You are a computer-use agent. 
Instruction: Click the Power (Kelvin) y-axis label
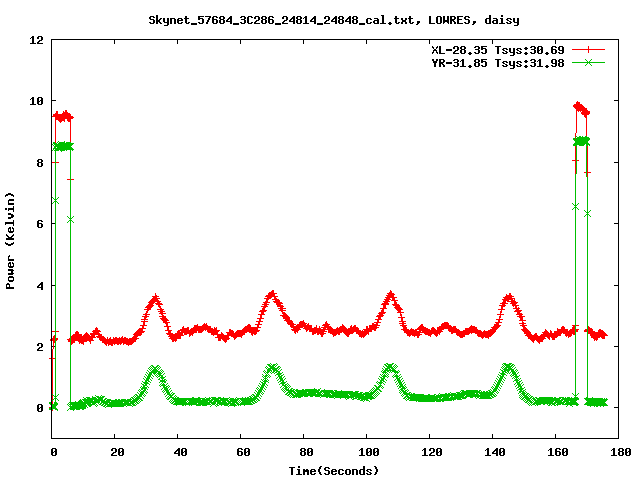pyautogui.click(x=10, y=241)
